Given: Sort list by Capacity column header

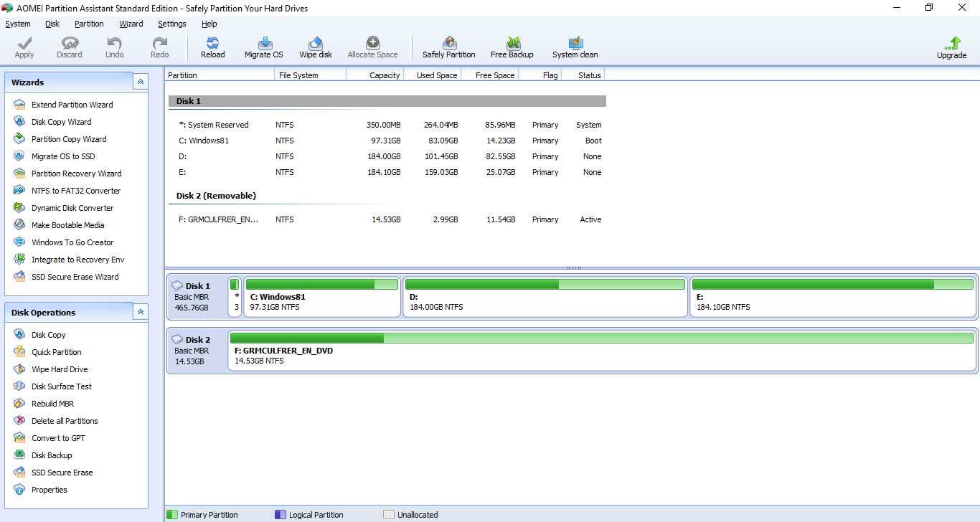Looking at the screenshot, I should tap(374, 75).
